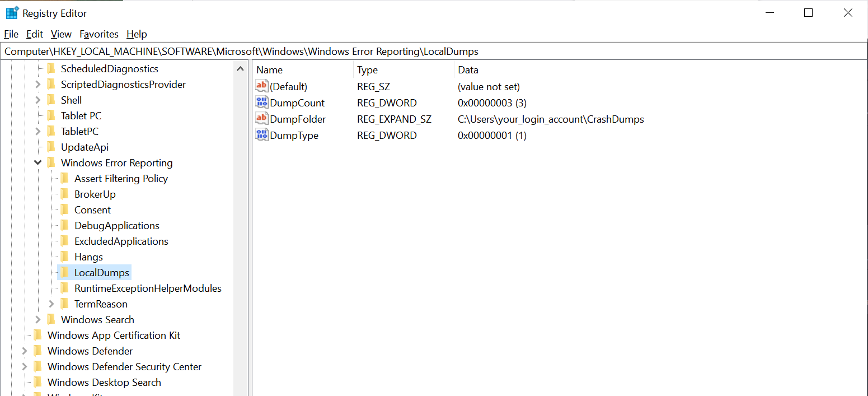
Task: Open the View menu
Action: point(61,34)
